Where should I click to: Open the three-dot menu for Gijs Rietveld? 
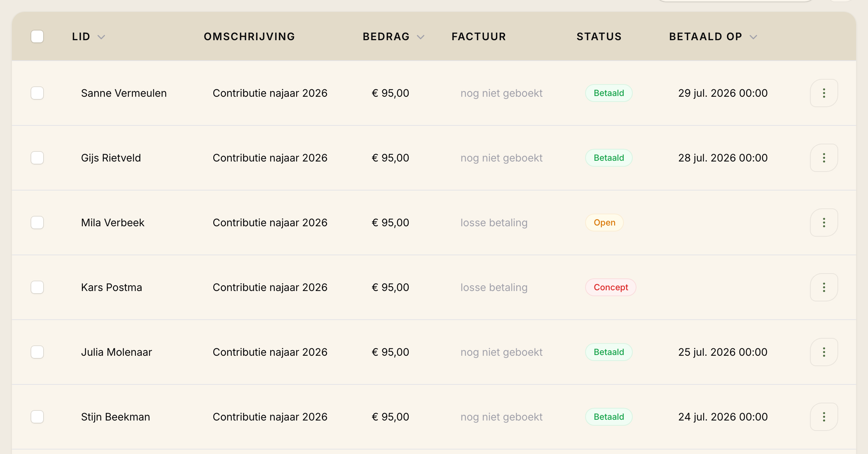(824, 158)
